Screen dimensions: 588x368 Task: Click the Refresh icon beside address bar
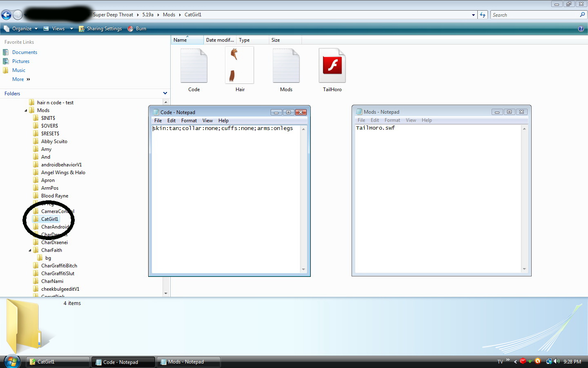click(x=483, y=15)
